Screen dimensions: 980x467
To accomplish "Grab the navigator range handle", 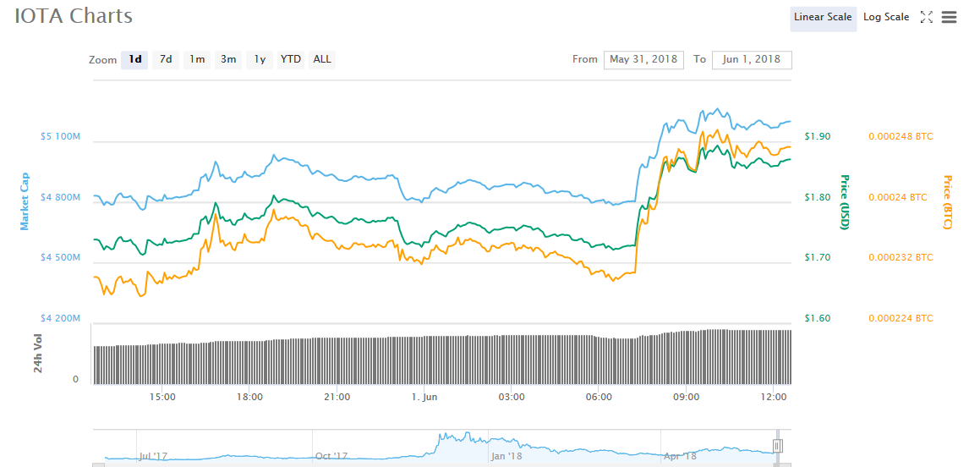I will point(778,446).
